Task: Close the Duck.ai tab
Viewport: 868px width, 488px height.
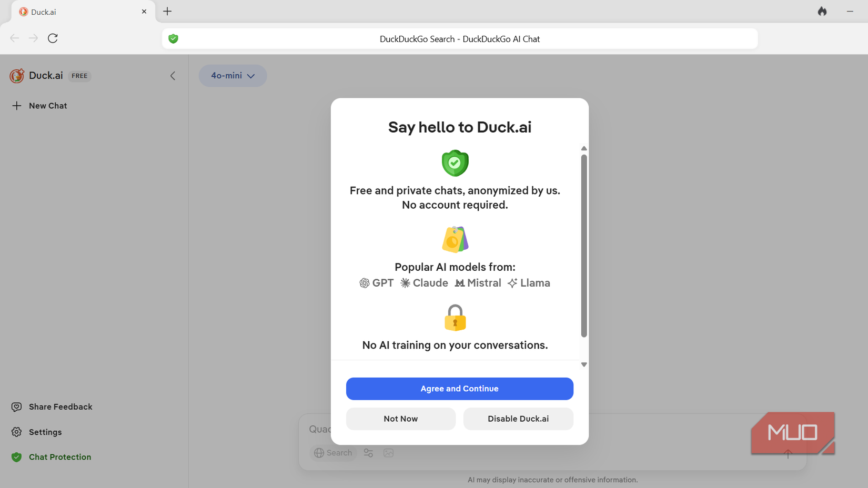Action: [x=144, y=12]
